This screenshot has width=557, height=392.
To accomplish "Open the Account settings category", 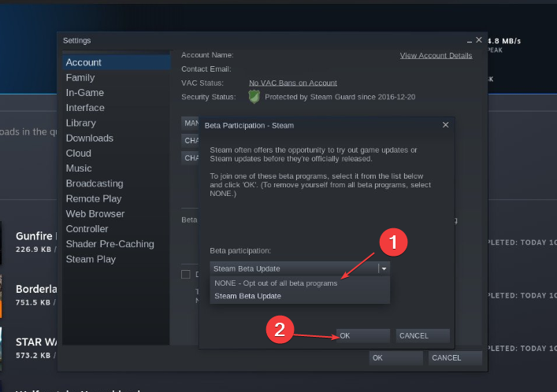I will click(117, 62).
